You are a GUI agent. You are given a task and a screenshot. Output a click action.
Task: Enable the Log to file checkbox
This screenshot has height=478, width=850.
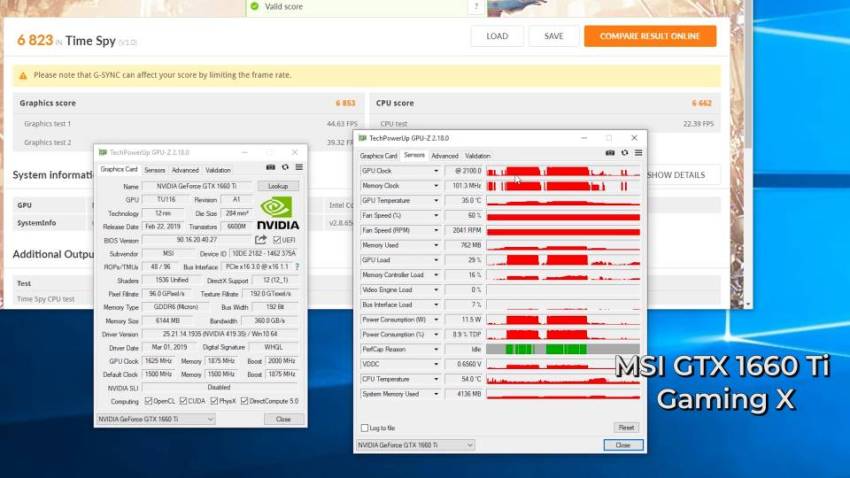coord(364,428)
